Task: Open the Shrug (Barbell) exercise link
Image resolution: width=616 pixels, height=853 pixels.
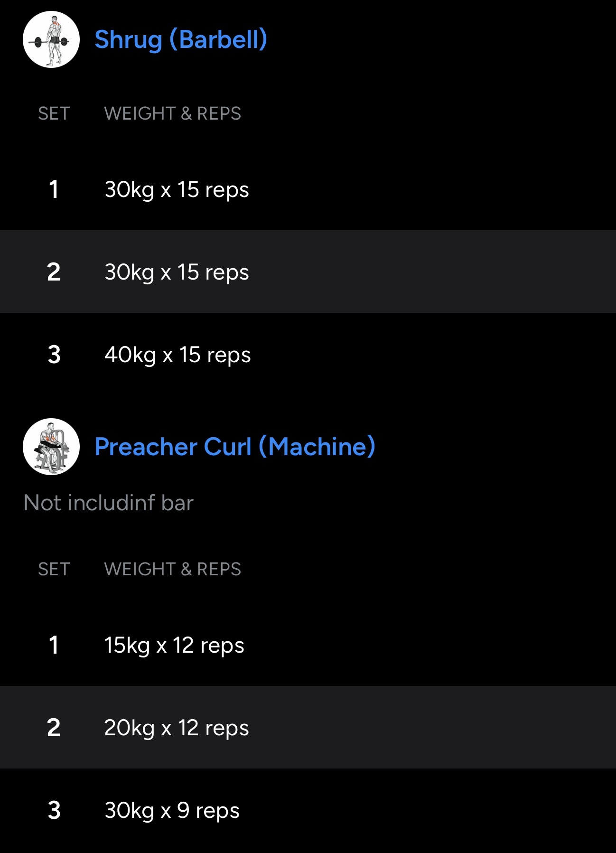Action: pos(180,39)
